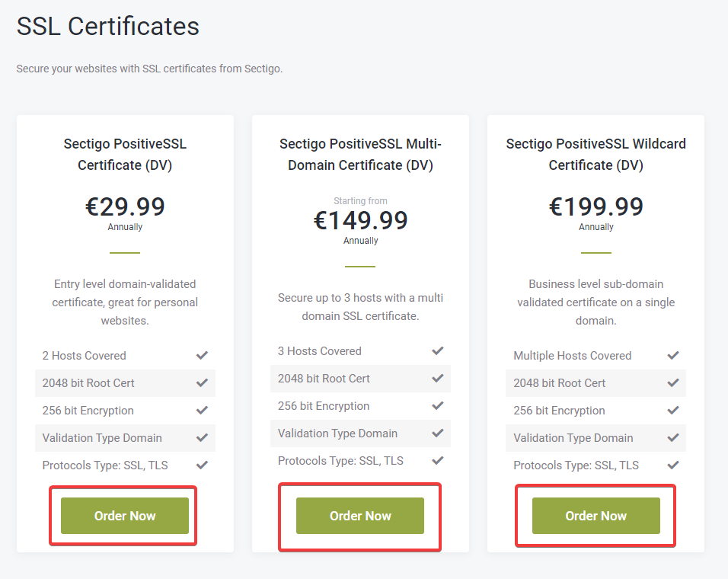Click the Sectigo PositiveSSL Multi-Domain Certificate title
The image size is (728, 579).
pyautogui.click(x=360, y=154)
